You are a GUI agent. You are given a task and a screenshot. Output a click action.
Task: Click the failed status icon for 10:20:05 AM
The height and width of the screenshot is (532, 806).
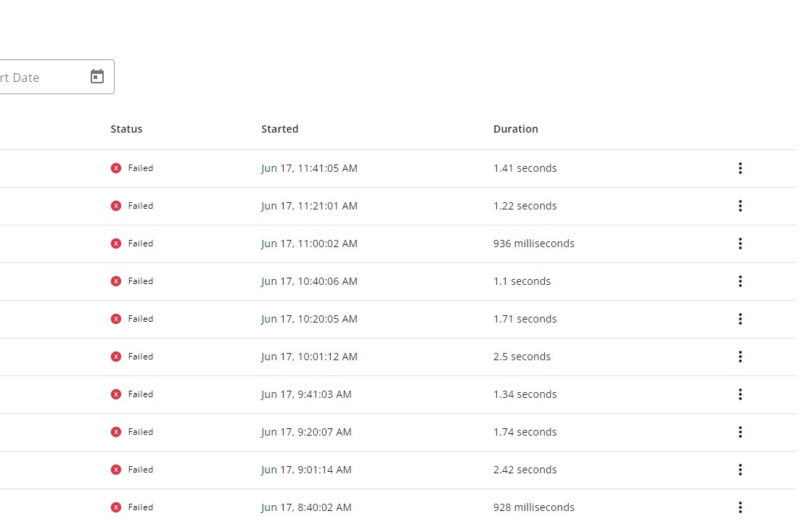coord(116,319)
